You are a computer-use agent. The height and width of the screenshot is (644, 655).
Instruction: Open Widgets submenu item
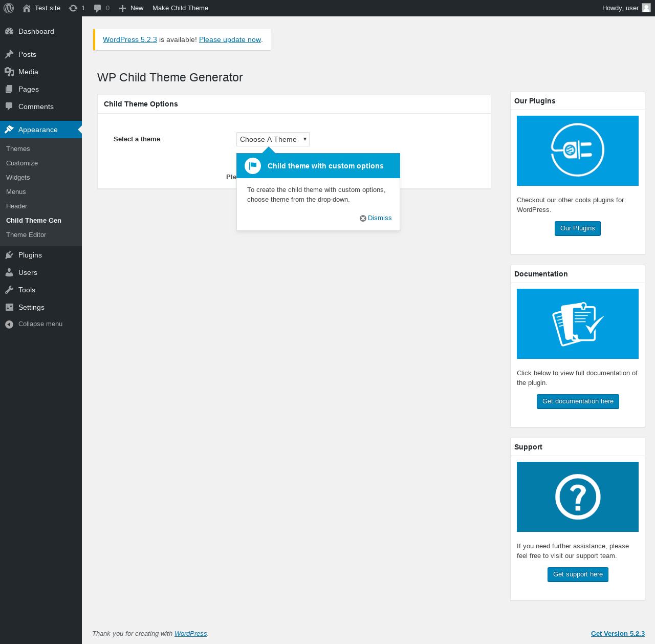(18, 178)
